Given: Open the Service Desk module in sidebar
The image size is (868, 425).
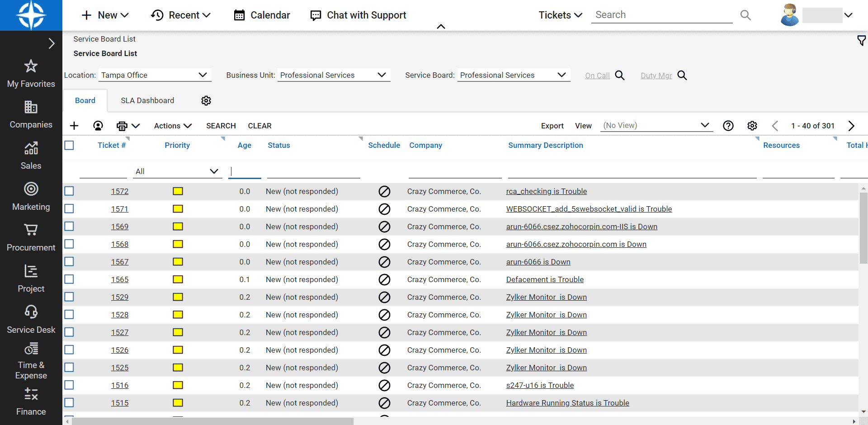Looking at the screenshot, I should click(31, 319).
